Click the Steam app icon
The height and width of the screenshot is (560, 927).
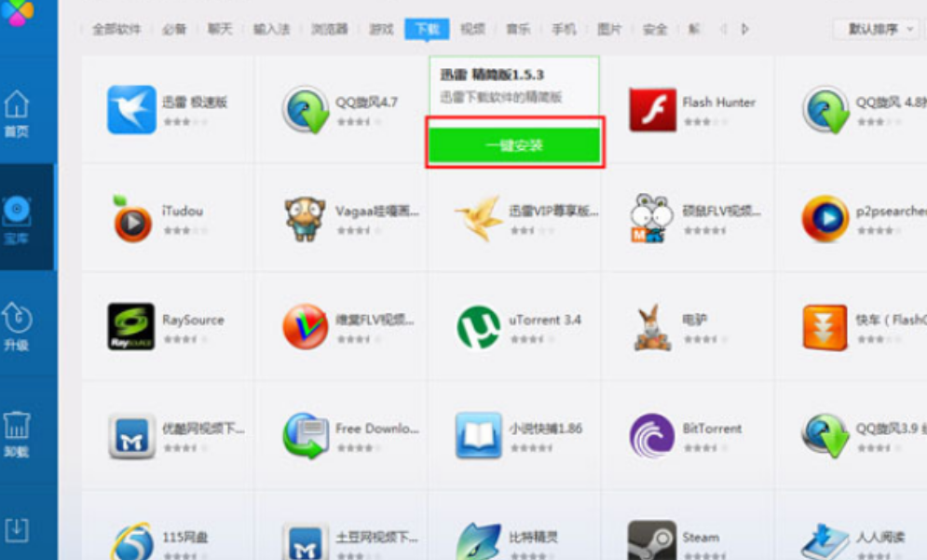(x=652, y=540)
